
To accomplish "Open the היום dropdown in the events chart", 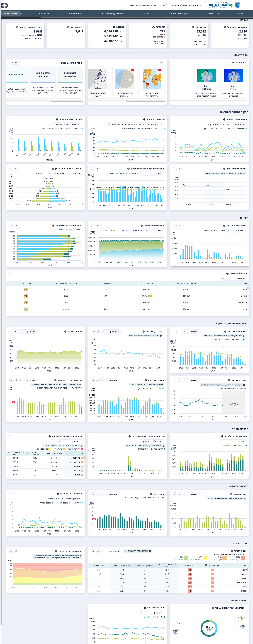I will click(151, 173).
